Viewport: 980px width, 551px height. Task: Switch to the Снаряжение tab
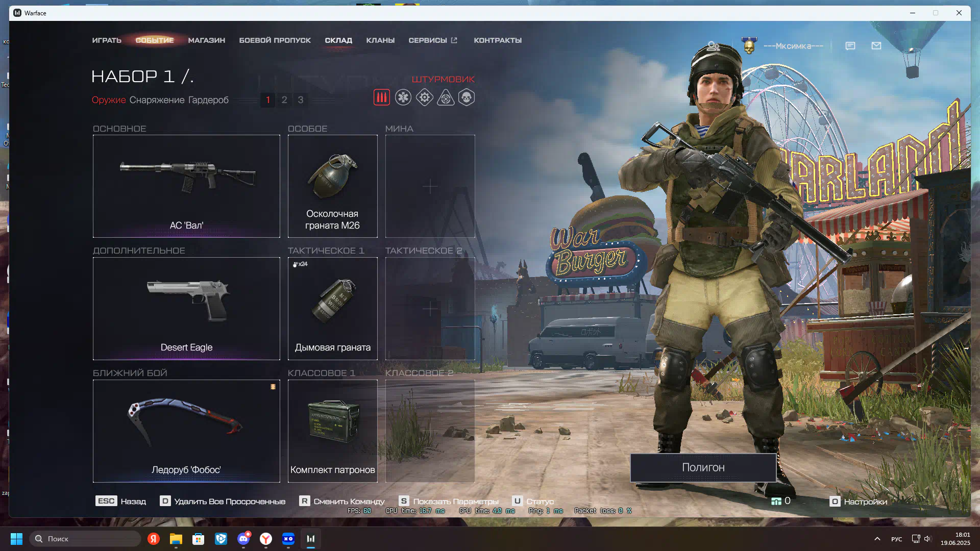click(x=157, y=100)
